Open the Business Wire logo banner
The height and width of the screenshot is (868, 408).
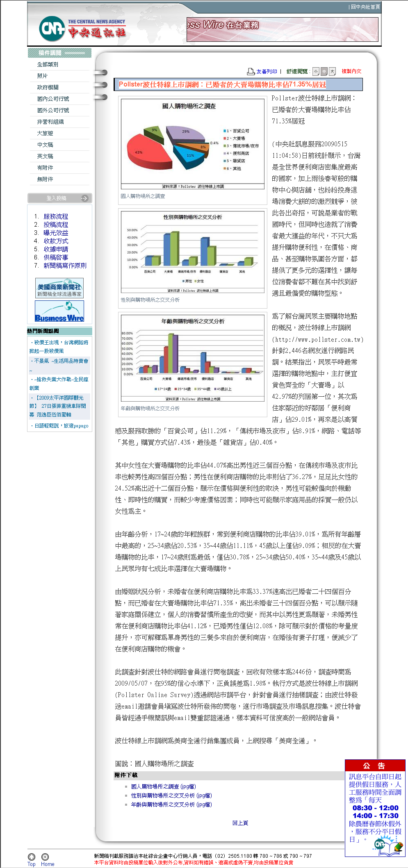tap(59, 311)
